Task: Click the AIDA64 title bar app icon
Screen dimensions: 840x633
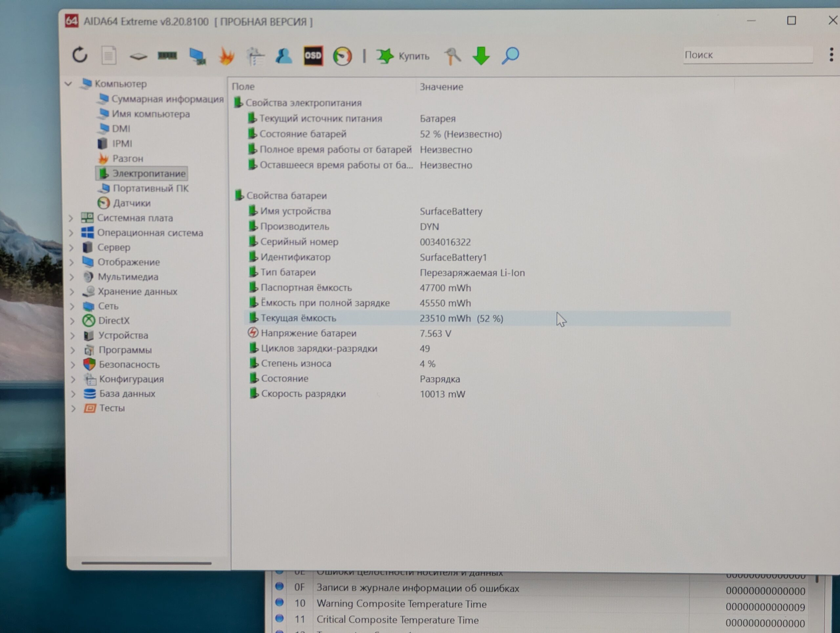Action: click(72, 21)
